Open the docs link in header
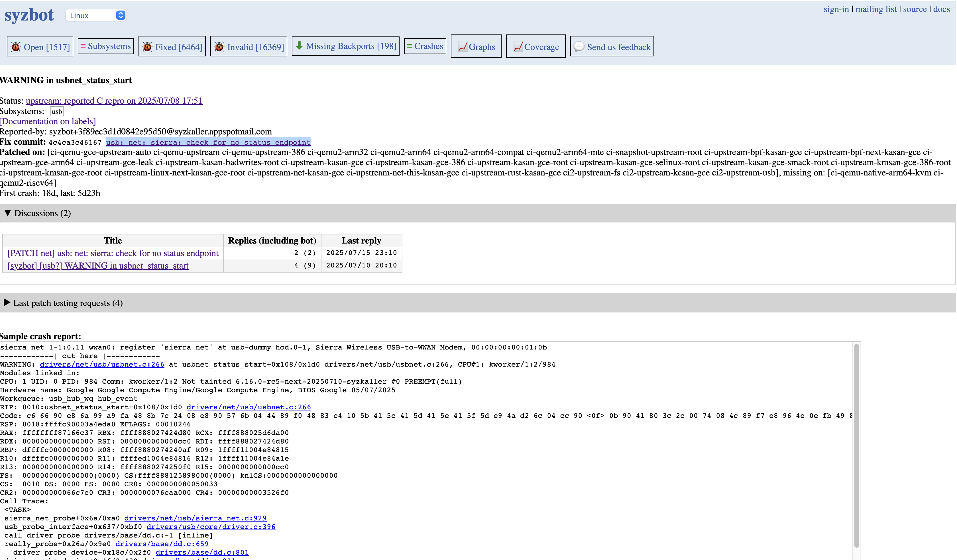The height and width of the screenshot is (560, 957). (941, 9)
